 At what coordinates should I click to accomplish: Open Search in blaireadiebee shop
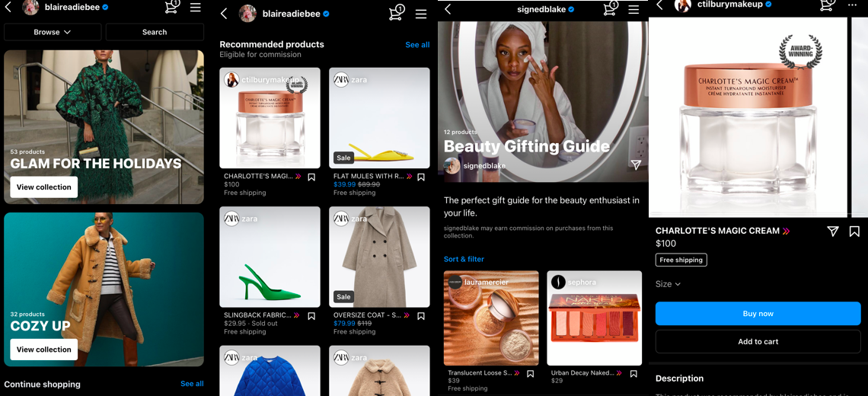(x=155, y=32)
